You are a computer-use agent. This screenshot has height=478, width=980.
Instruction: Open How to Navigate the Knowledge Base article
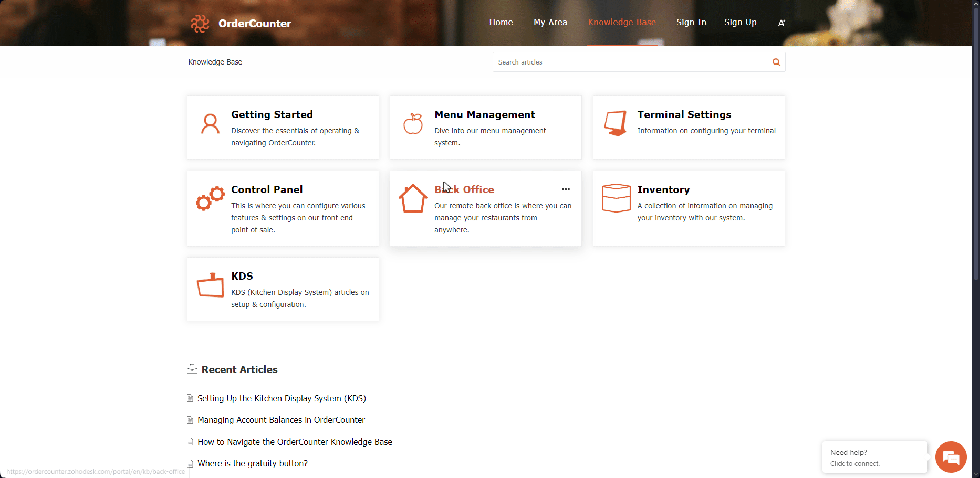[x=295, y=442]
